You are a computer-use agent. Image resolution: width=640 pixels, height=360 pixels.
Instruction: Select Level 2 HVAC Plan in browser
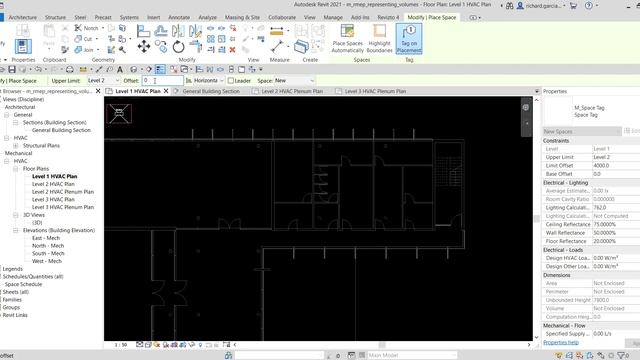point(53,184)
